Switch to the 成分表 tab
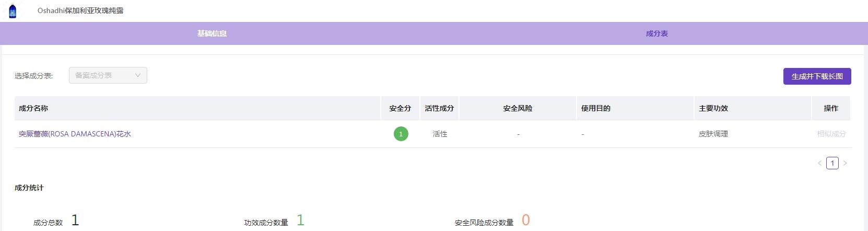 [657, 33]
